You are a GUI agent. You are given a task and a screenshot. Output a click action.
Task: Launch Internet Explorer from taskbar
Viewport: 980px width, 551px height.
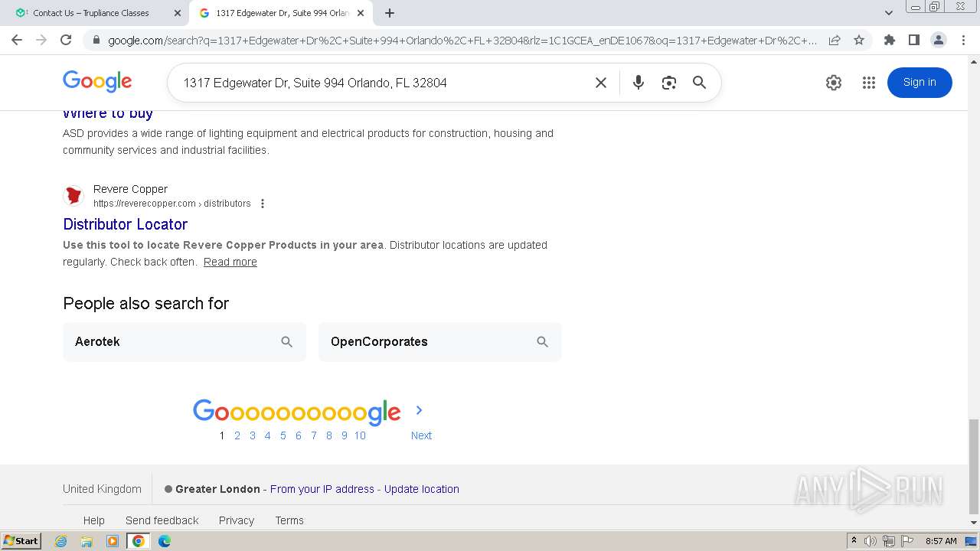click(x=61, y=541)
